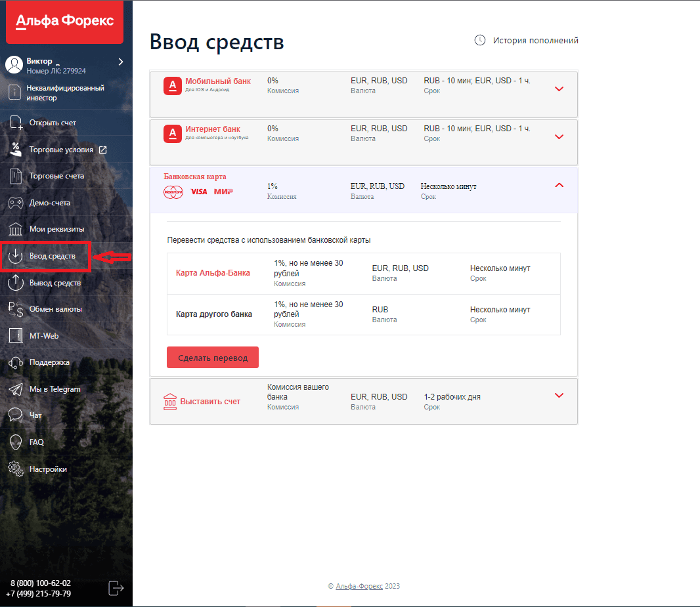700x607 pixels.
Task: Click external link icon beside Торговые условия
Action: [102, 150]
